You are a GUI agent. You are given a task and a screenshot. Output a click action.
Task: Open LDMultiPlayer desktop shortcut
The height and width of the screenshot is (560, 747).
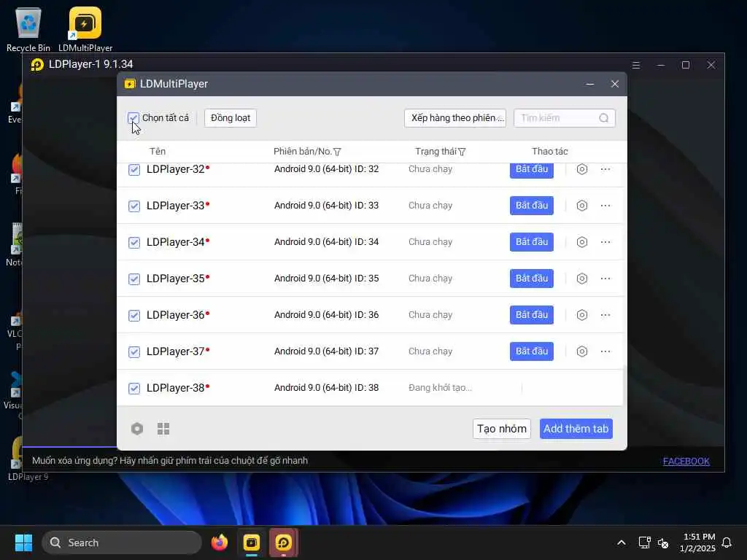pyautogui.click(x=85, y=28)
